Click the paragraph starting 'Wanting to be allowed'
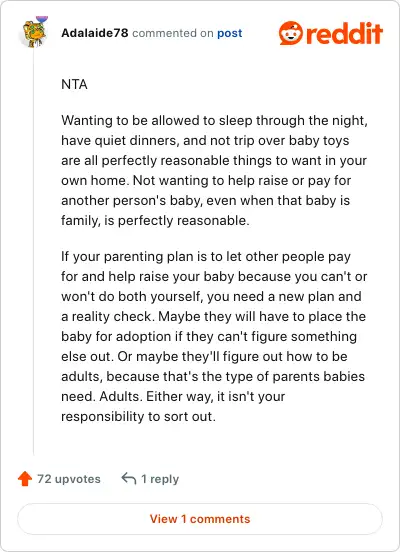This screenshot has width=400, height=552. click(x=214, y=170)
